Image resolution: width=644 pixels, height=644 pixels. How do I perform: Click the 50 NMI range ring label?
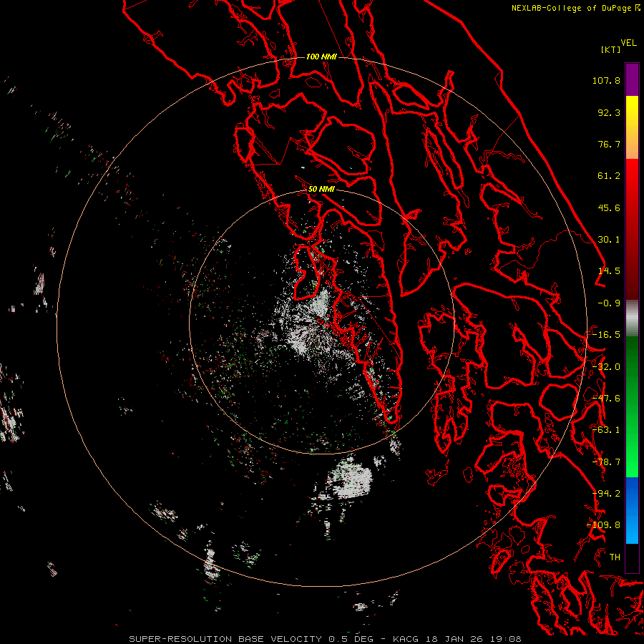321,189
